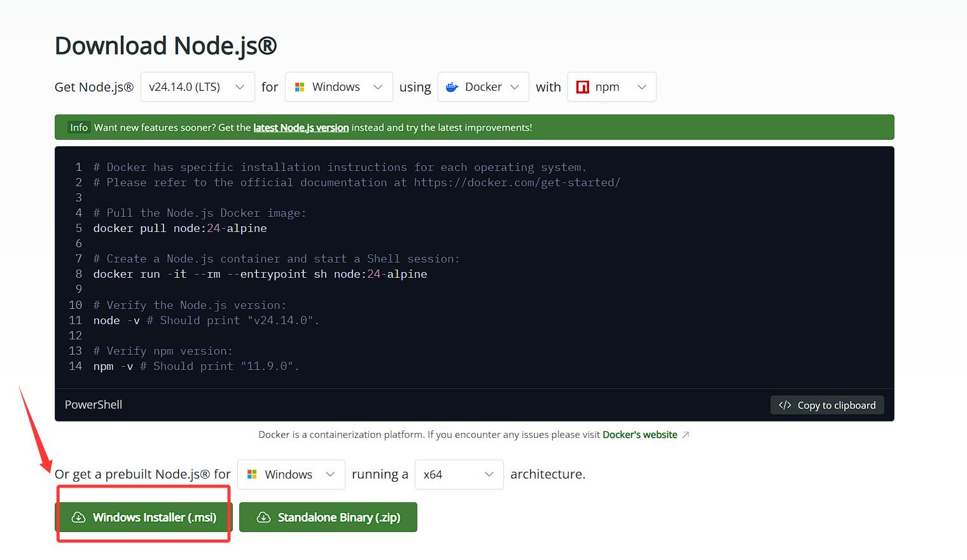This screenshot has height=560, width=967.
Task: Click the Docker whale icon
Action: (x=452, y=87)
